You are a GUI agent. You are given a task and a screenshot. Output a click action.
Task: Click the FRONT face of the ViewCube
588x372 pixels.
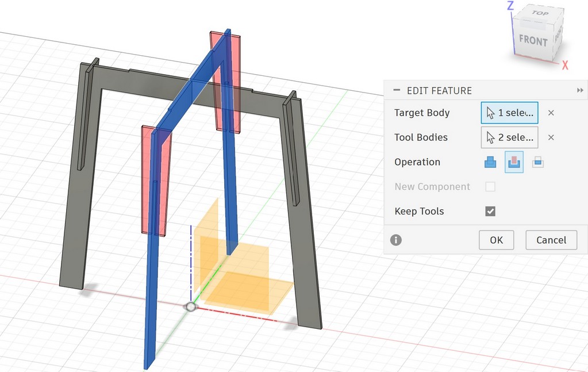click(532, 40)
